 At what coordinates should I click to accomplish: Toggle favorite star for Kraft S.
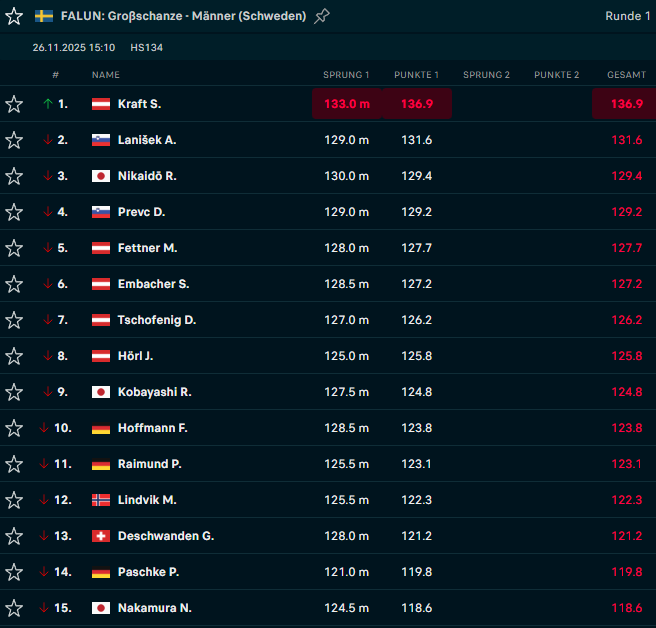(x=14, y=104)
